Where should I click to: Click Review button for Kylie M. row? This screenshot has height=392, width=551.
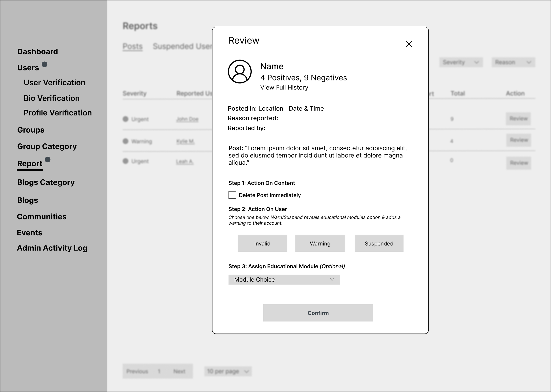518,140
